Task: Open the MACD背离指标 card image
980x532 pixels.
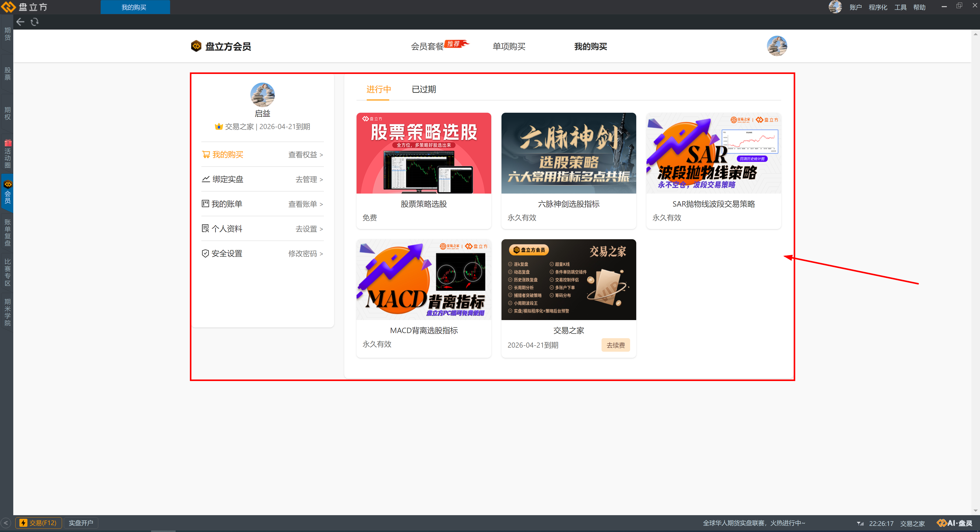Action: coord(424,280)
